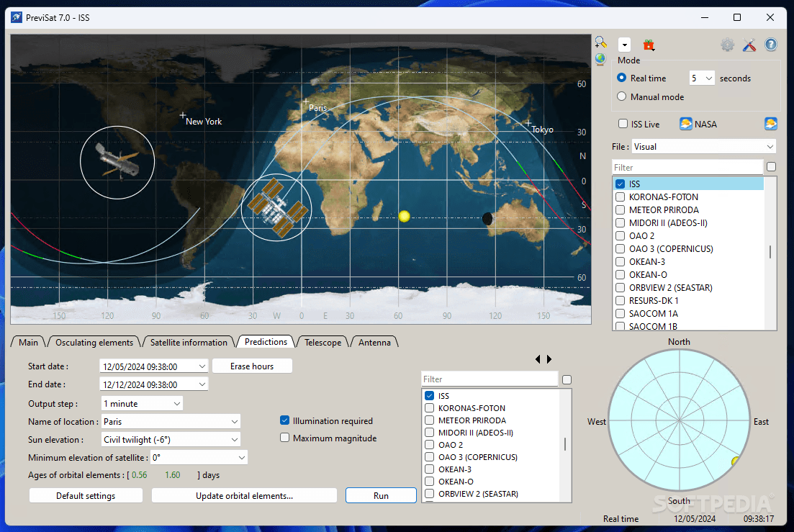
Task: Enable the Maximum magnitude checkbox
Action: (284, 438)
